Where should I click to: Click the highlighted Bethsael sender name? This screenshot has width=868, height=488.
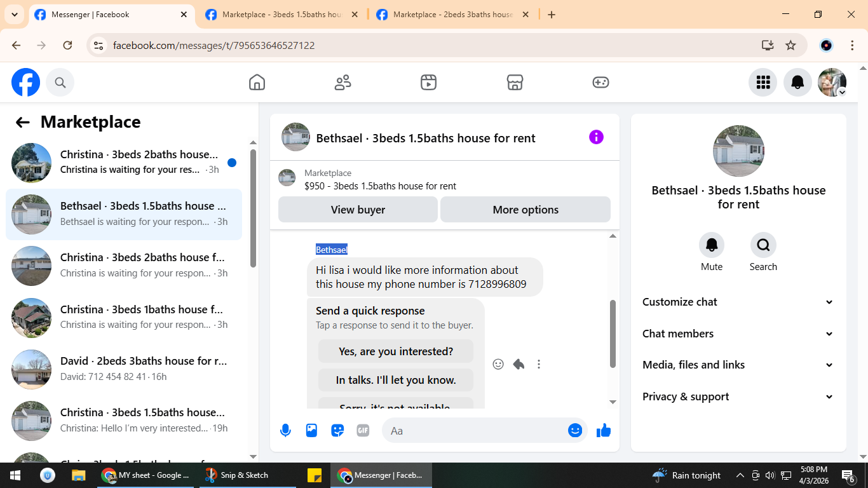point(332,250)
